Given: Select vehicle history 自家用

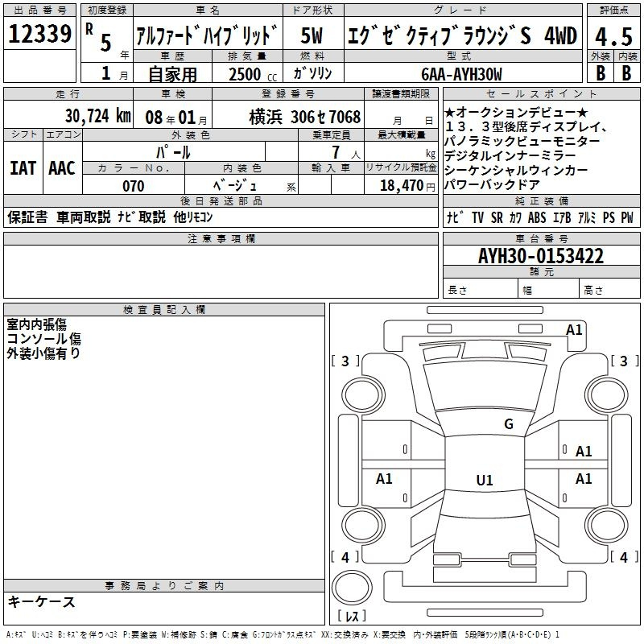Looking at the screenshot, I should point(172,74).
